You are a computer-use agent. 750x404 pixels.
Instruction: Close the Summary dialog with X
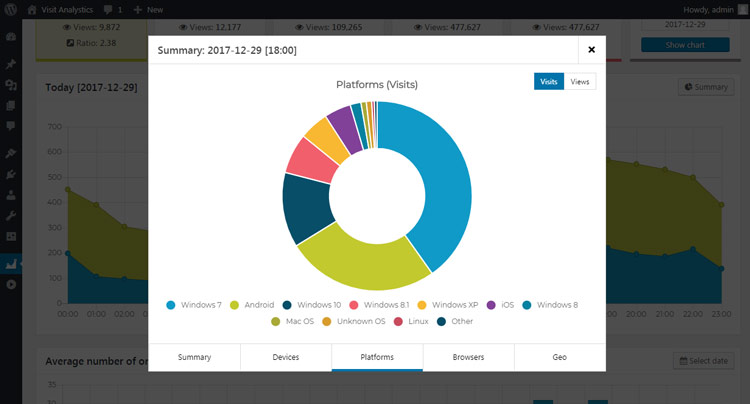(592, 49)
